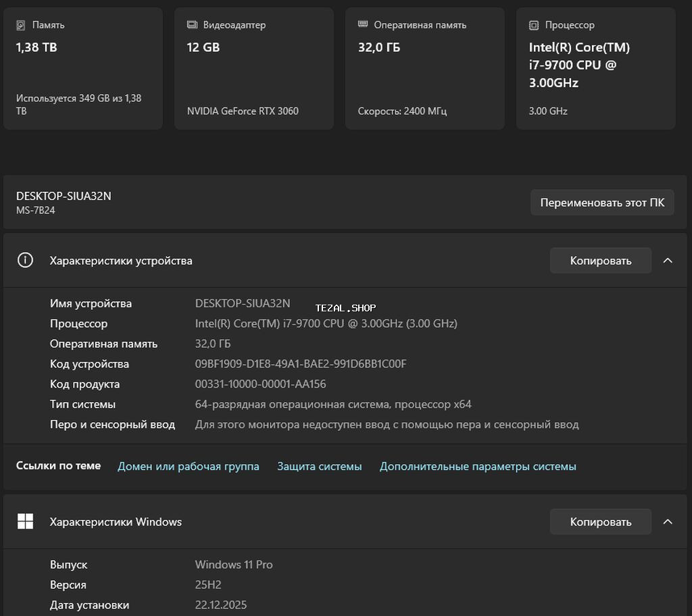Viewport: 692px width, 616px height.
Task: Click the processor chip icon beside Процессор
Action: click(x=534, y=25)
